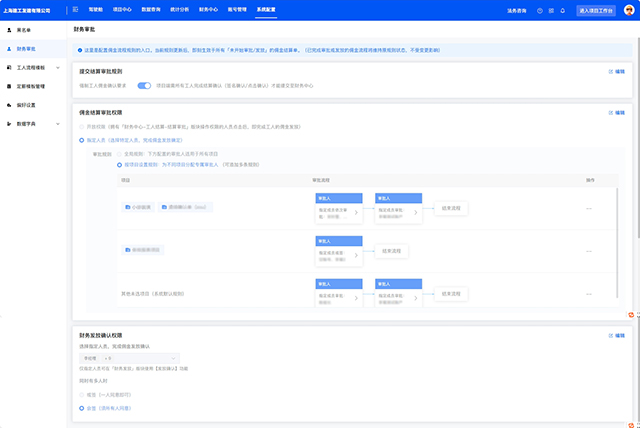Select the 会签 radio option
Image resolution: width=640 pixels, height=428 pixels.
pos(82,408)
